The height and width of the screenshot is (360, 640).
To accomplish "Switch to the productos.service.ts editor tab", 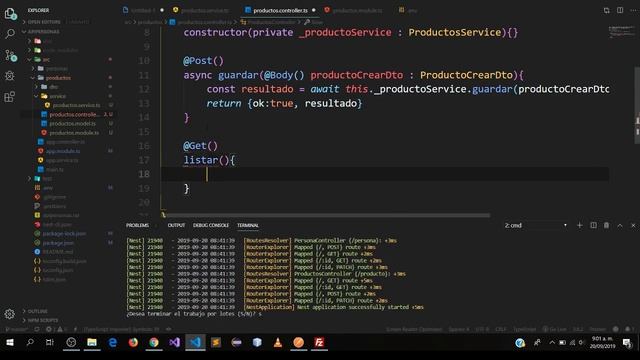I will pos(202,10).
